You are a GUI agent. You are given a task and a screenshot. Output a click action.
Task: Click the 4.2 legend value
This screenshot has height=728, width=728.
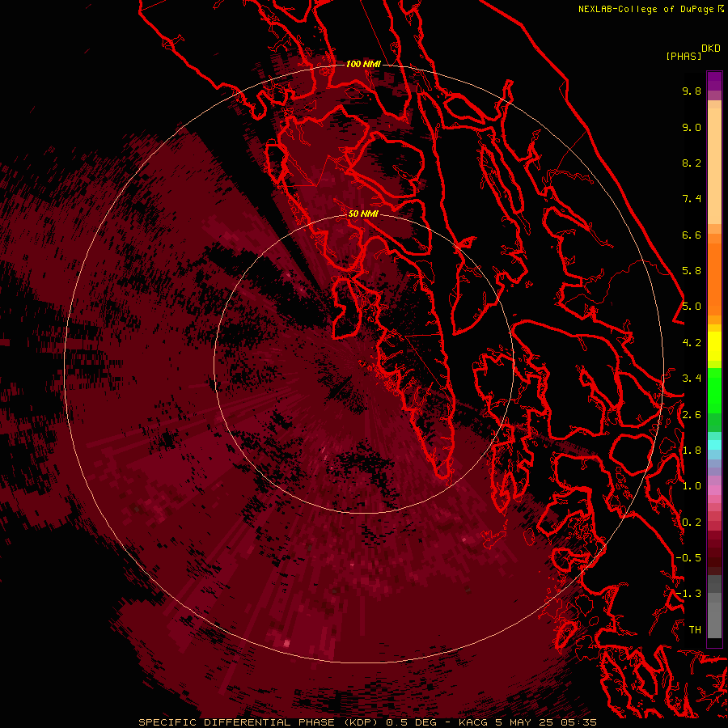[x=692, y=343]
